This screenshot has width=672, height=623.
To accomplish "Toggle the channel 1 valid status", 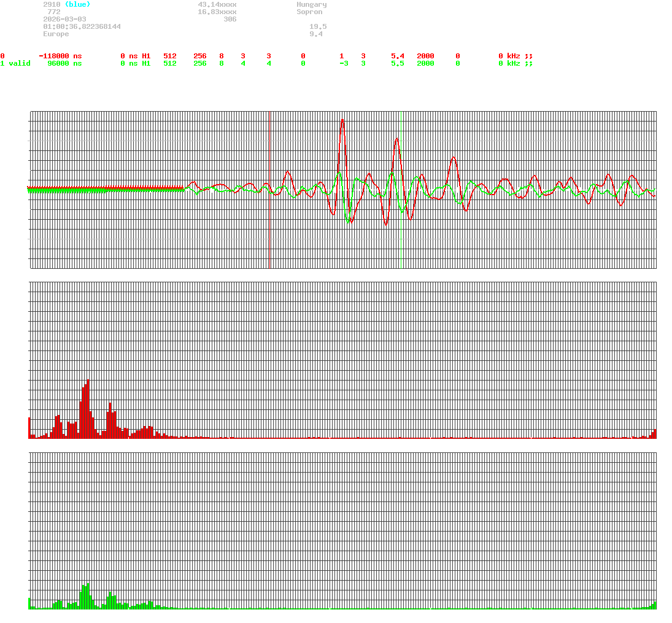I will coord(16,63).
